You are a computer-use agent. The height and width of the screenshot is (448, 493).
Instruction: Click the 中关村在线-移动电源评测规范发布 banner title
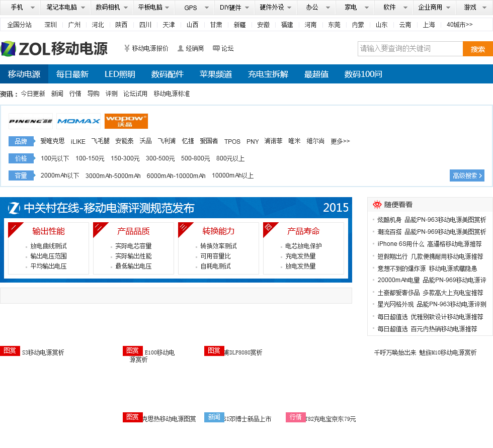(109, 208)
